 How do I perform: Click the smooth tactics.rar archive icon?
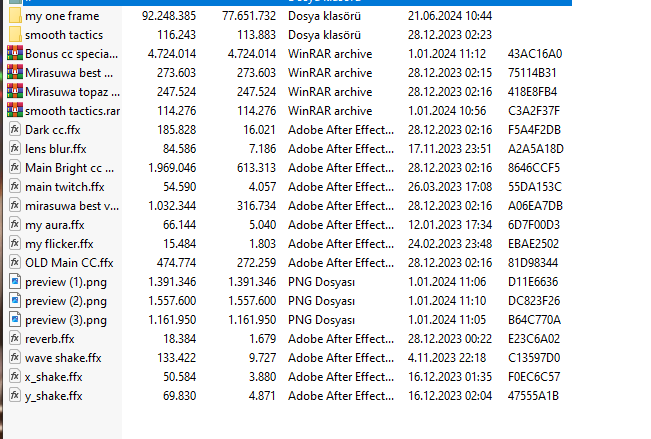pos(15,110)
